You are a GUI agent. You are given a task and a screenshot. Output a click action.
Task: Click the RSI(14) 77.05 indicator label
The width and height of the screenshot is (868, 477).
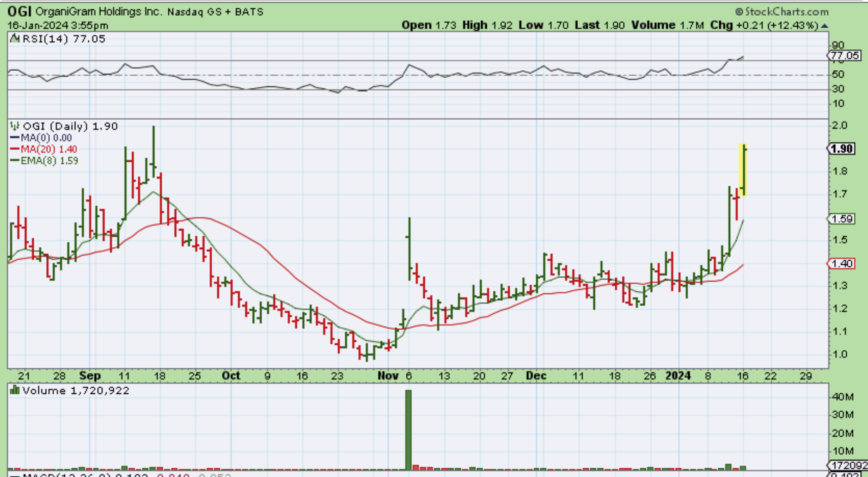64,39
